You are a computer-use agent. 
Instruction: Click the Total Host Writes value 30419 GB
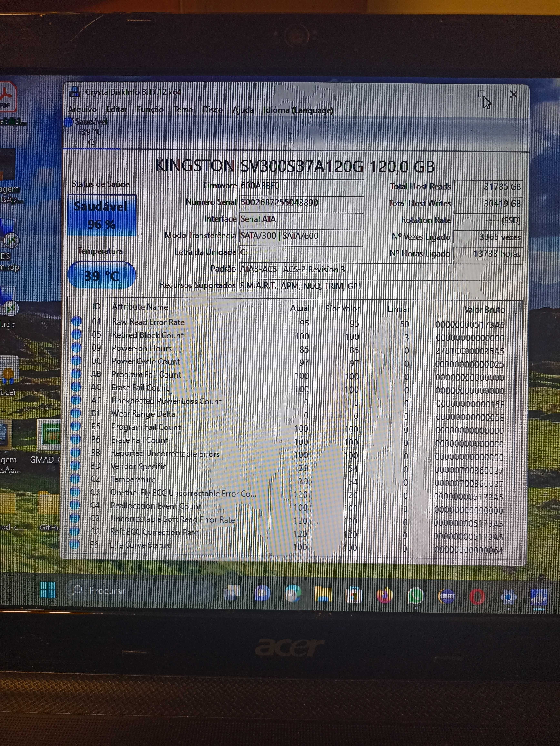[488, 203]
